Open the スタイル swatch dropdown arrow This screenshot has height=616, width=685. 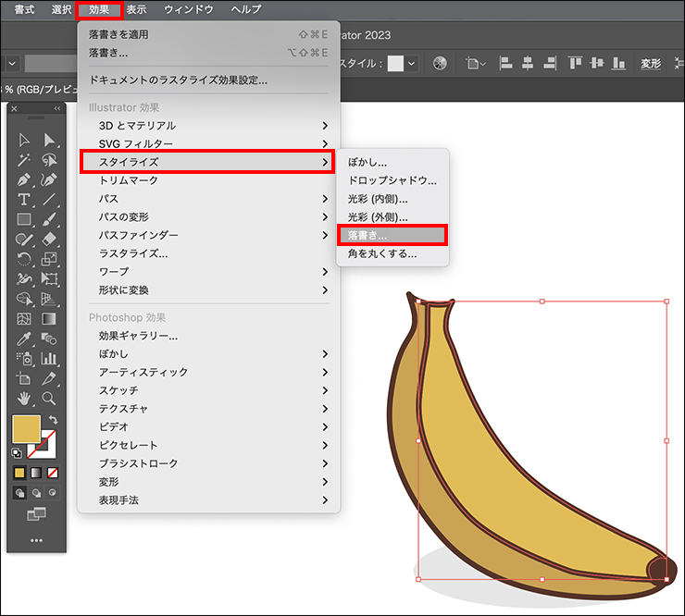click(x=411, y=64)
